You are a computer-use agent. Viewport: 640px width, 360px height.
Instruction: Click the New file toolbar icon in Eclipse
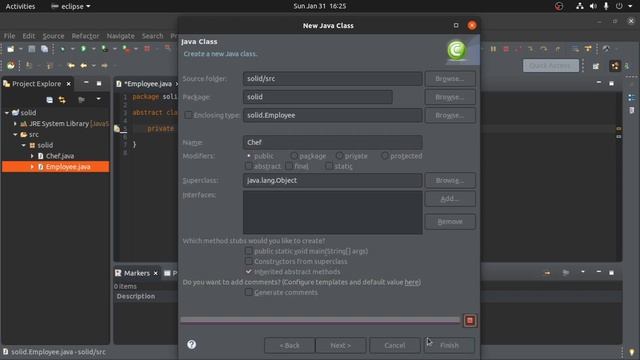pos(11,49)
